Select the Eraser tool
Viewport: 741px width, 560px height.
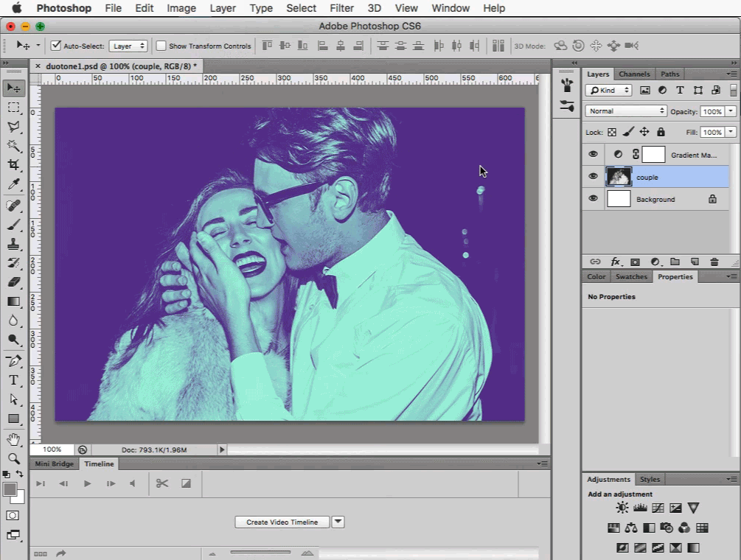[13, 282]
